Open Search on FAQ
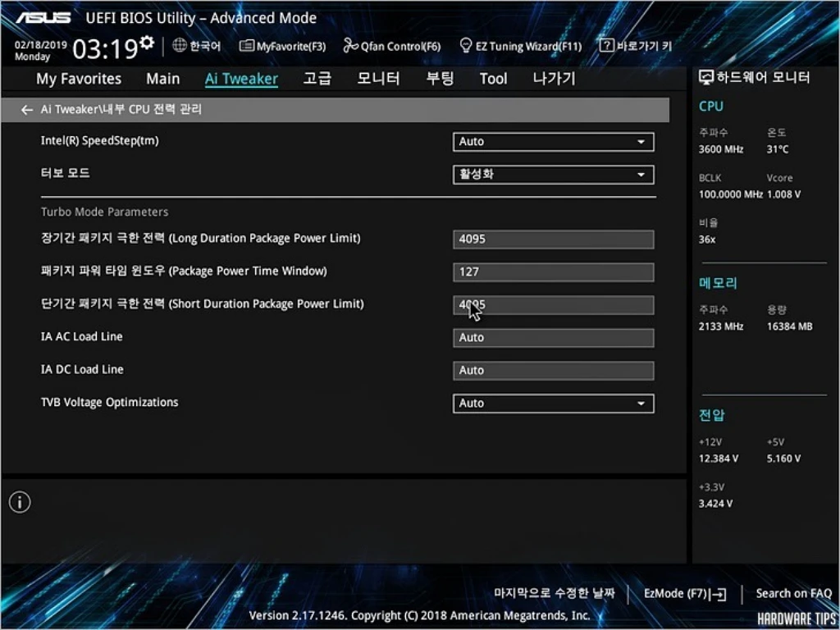840x630 pixels. [793, 594]
